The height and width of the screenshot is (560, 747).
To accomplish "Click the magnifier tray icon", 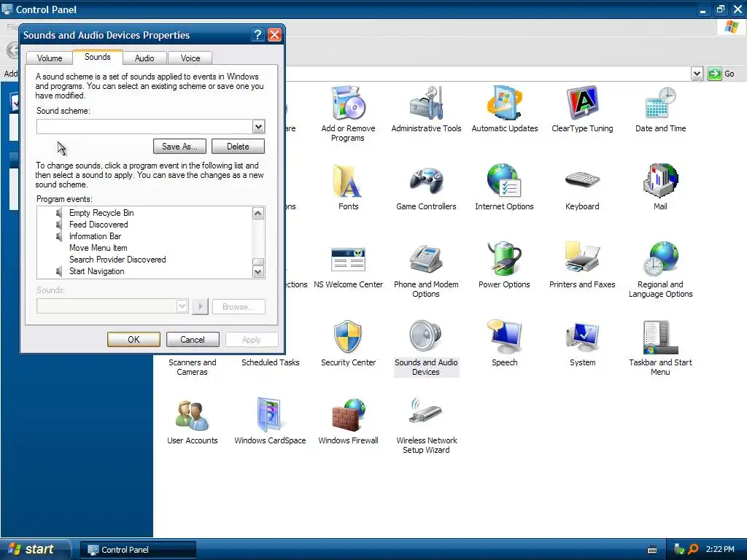I will pos(693,549).
